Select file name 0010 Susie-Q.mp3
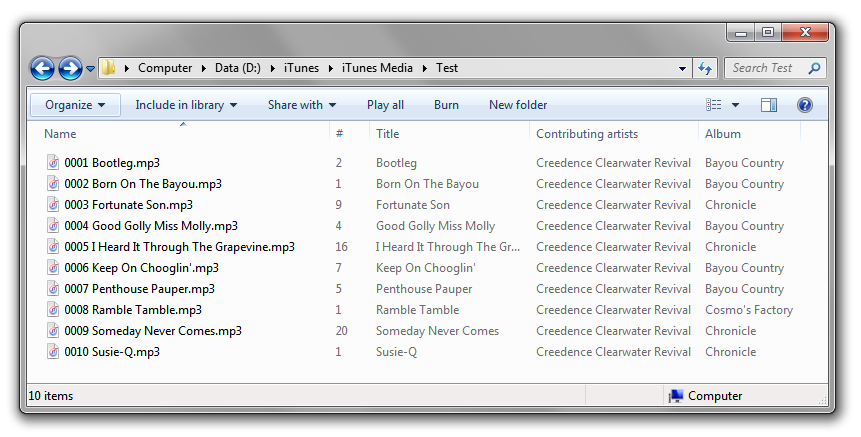This screenshot has width=861, height=437. tap(112, 352)
